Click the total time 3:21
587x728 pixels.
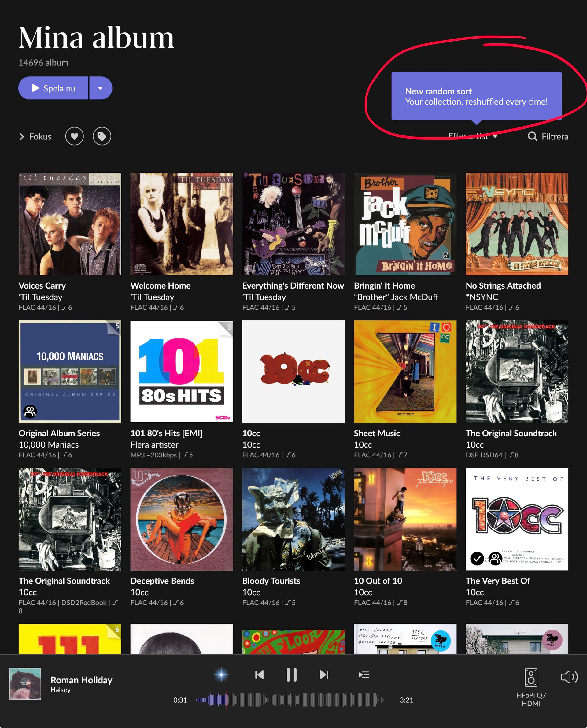(406, 700)
